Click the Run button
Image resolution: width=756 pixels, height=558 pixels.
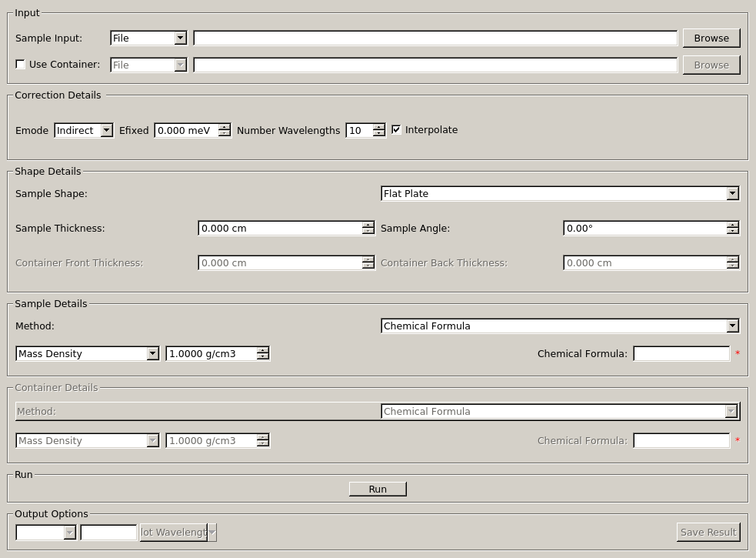tap(378, 490)
